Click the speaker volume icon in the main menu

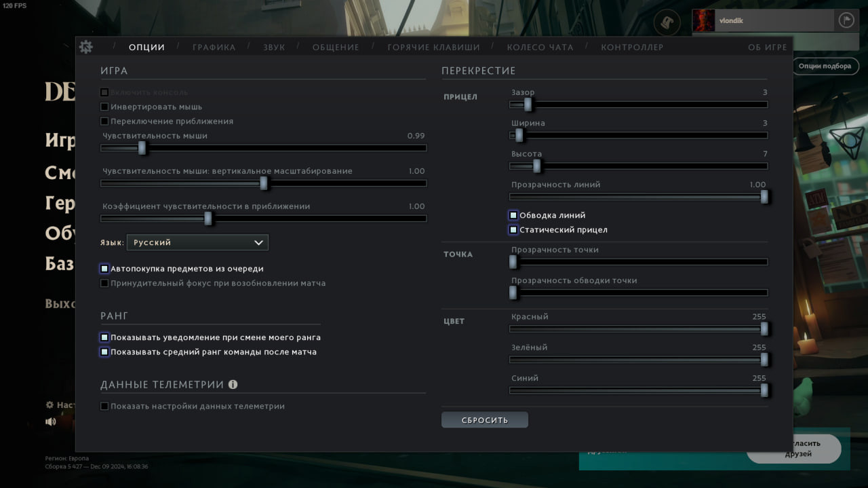point(50,421)
